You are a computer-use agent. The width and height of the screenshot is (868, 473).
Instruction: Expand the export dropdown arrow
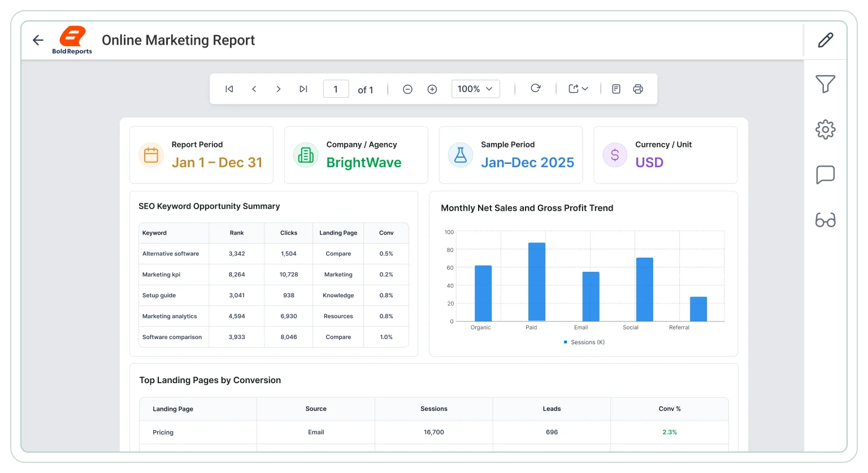point(585,89)
